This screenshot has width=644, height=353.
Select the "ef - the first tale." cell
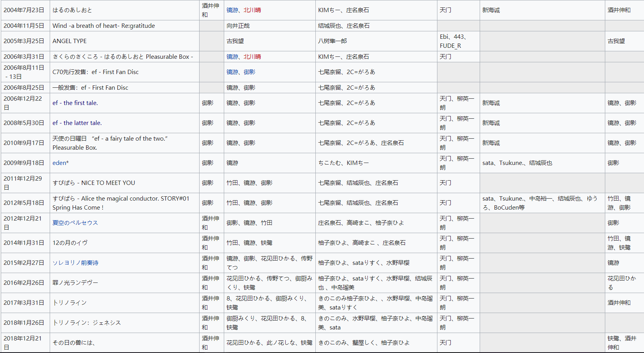75,103
